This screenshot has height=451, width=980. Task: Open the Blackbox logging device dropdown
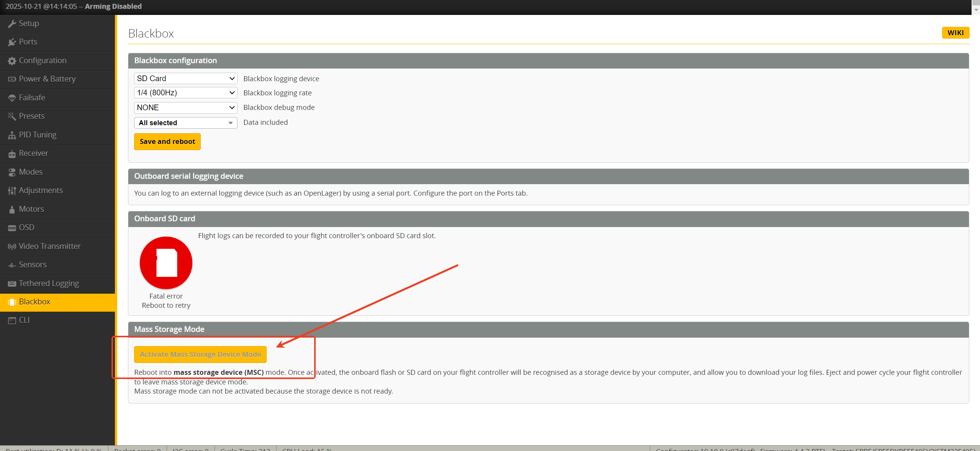185,78
